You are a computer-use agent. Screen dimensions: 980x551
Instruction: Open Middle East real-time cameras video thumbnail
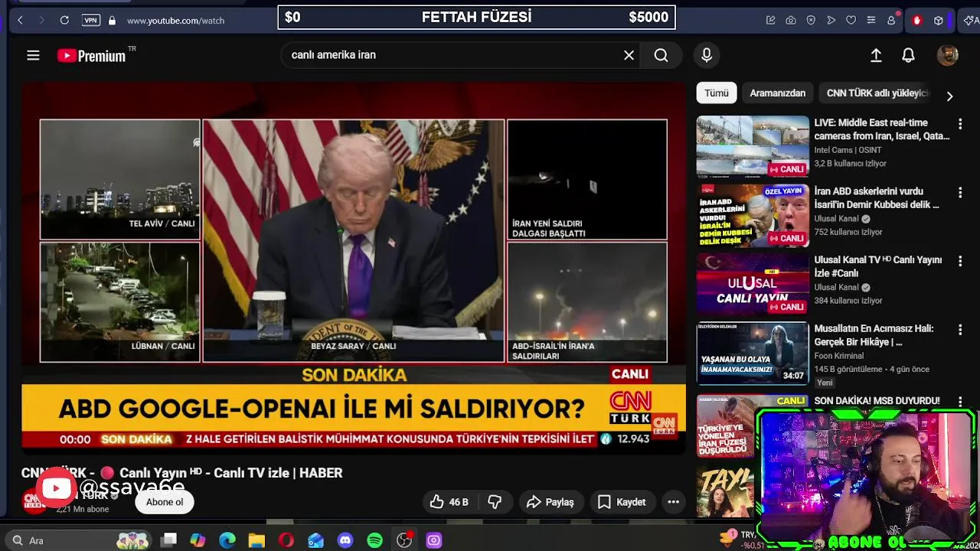[x=753, y=146]
